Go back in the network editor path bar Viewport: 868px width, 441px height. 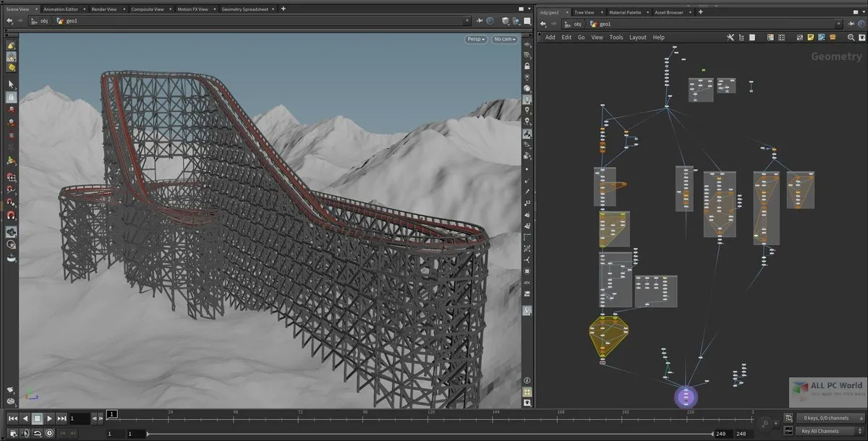(x=542, y=23)
